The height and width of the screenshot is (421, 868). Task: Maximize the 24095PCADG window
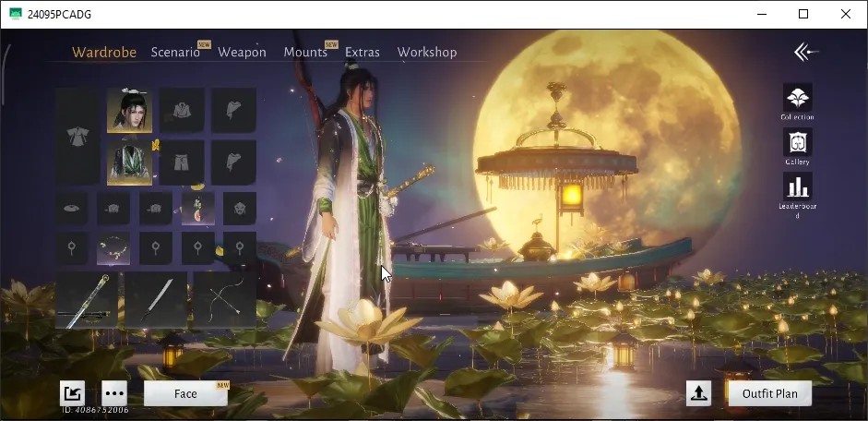(803, 15)
